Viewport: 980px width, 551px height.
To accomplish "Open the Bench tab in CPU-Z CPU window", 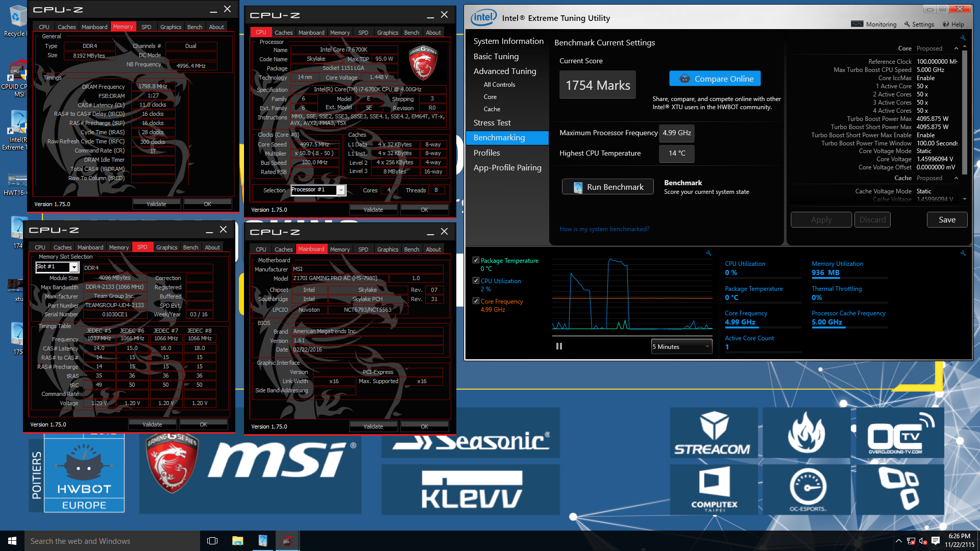I will pyautogui.click(x=411, y=33).
